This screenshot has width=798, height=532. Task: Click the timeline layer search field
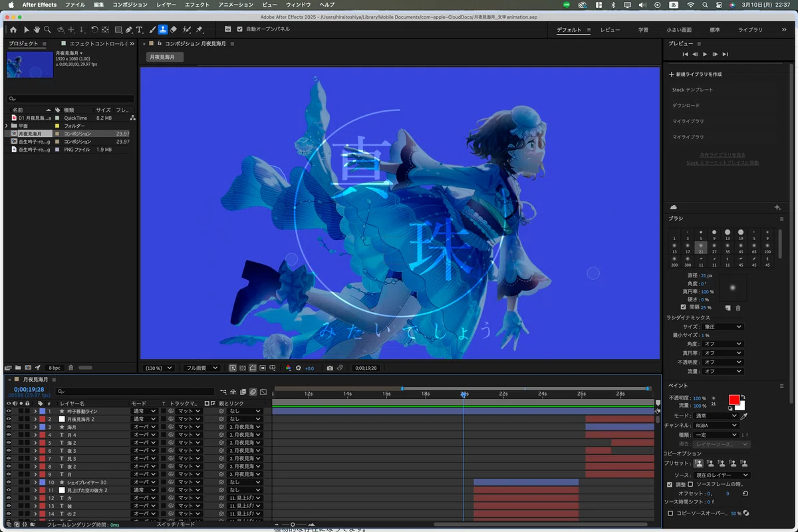click(x=135, y=392)
